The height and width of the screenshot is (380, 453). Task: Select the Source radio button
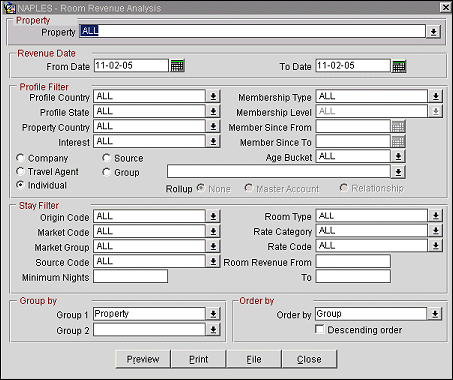(x=106, y=158)
